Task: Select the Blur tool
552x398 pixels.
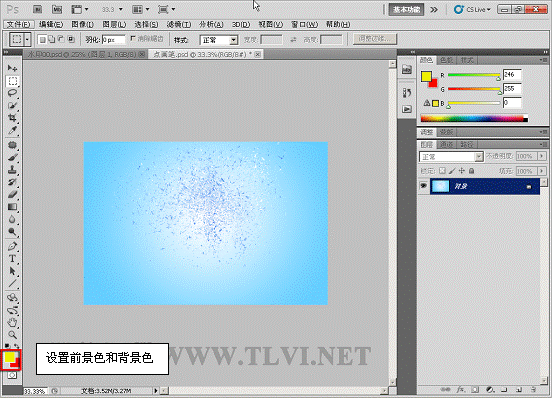Action: click(x=12, y=219)
